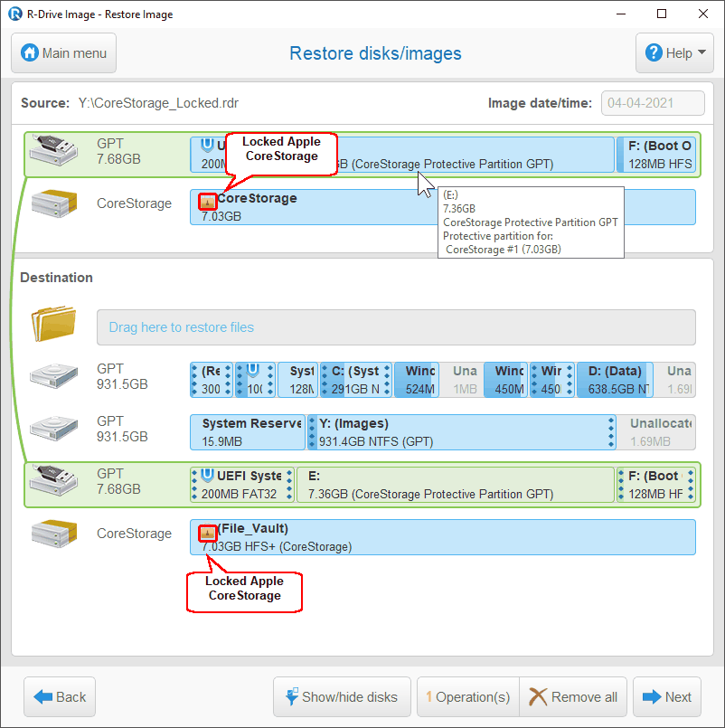Image resolution: width=725 pixels, height=728 pixels.
Task: Click the shield icon on the source UEFI partition
Action: point(207,145)
